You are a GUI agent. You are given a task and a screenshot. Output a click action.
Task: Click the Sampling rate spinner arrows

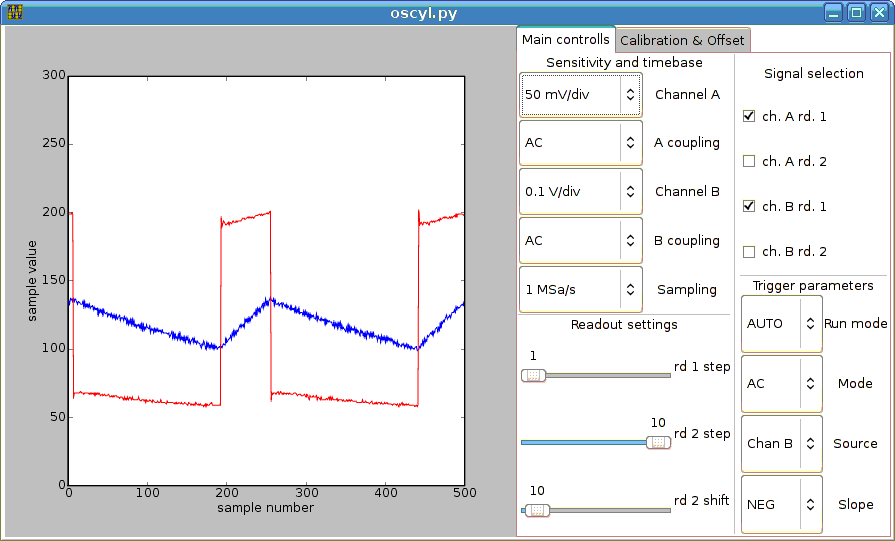[630, 290]
